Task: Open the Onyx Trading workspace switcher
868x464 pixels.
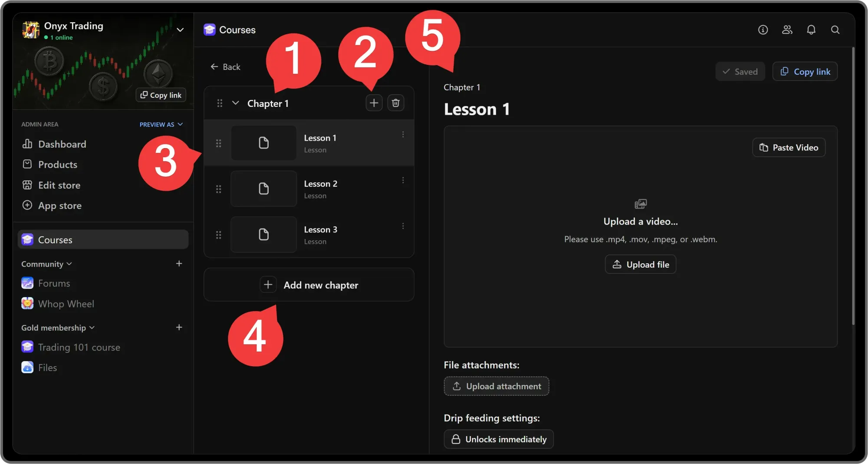Action: pos(180,30)
